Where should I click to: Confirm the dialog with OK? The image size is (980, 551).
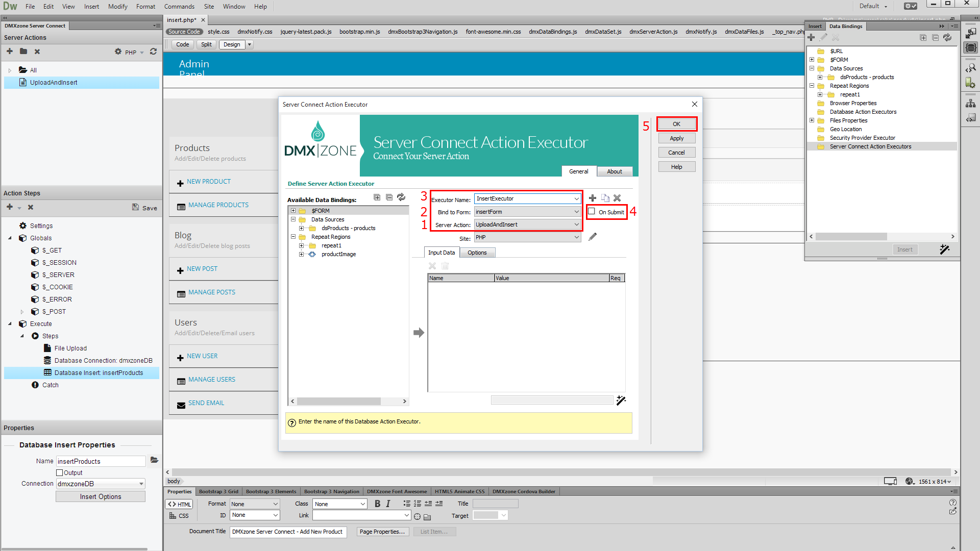(676, 124)
